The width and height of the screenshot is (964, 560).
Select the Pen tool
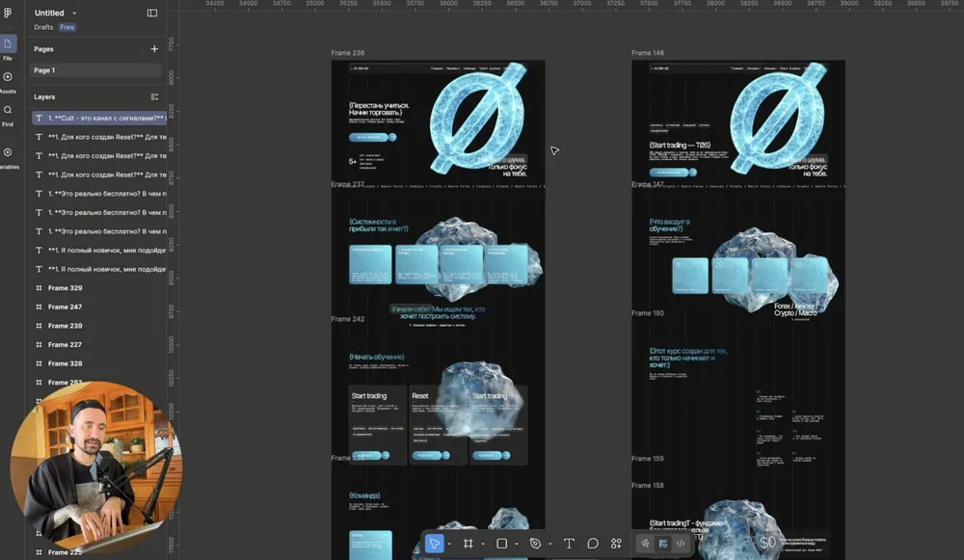(535, 544)
